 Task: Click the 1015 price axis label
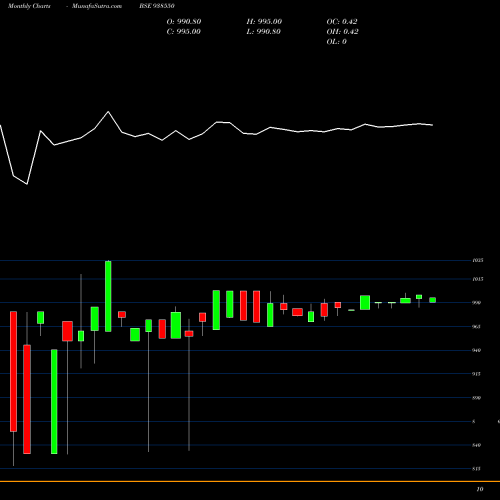[x=478, y=279]
